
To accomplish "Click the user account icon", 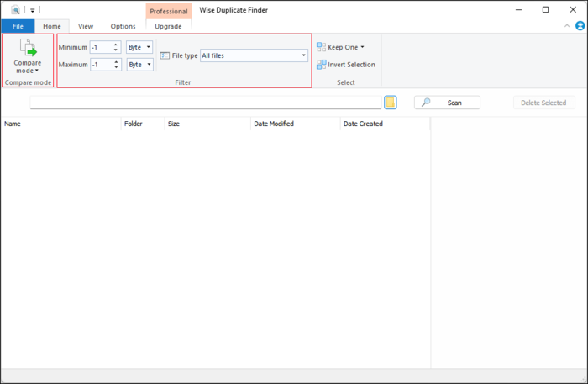I will click(580, 26).
